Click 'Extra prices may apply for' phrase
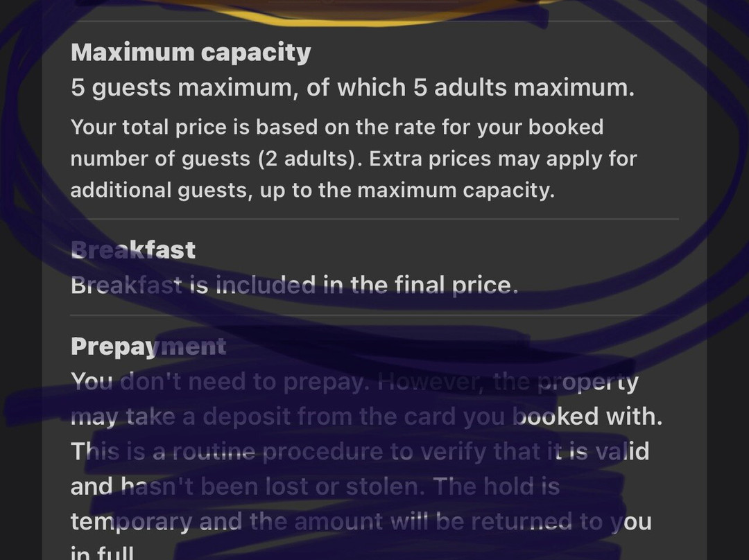The width and height of the screenshot is (749, 560). coord(503,159)
